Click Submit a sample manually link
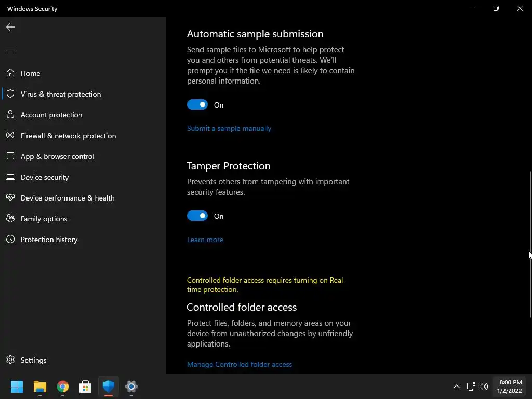This screenshot has width=532, height=399. click(x=229, y=129)
